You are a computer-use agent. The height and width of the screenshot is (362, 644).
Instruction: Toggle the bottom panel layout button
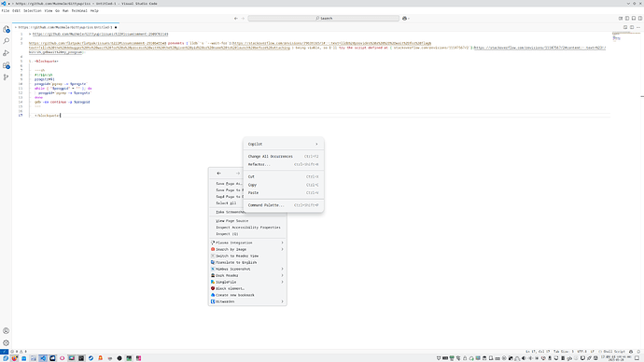pos(634,19)
